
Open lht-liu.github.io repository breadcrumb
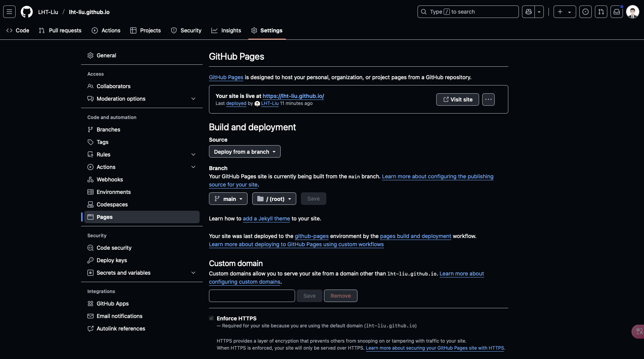coord(89,12)
